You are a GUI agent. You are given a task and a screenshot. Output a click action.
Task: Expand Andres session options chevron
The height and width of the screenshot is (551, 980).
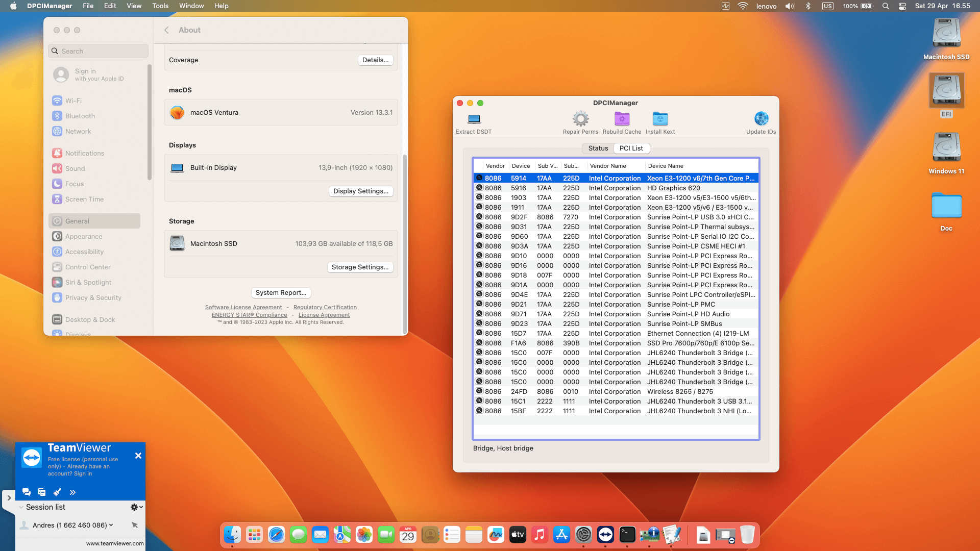click(111, 525)
